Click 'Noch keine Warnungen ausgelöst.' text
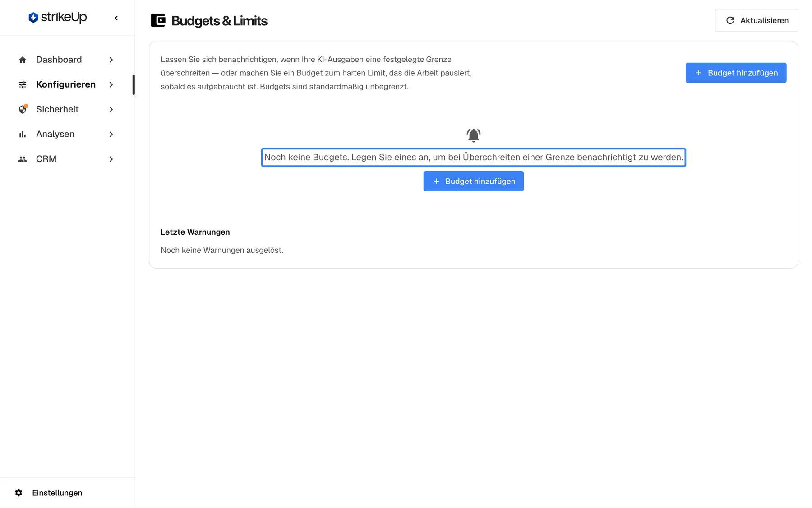812x508 pixels. pyautogui.click(x=222, y=250)
